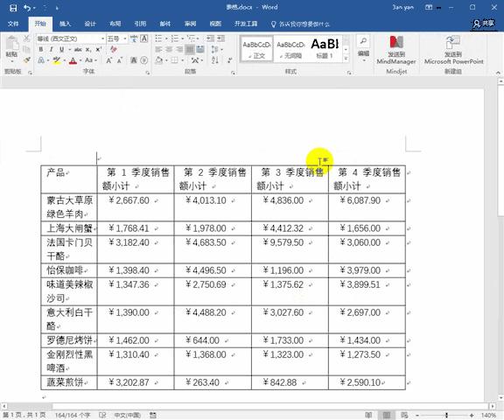
Task: Click the Shrink Font icon
Action: pyautogui.click(x=120, y=60)
